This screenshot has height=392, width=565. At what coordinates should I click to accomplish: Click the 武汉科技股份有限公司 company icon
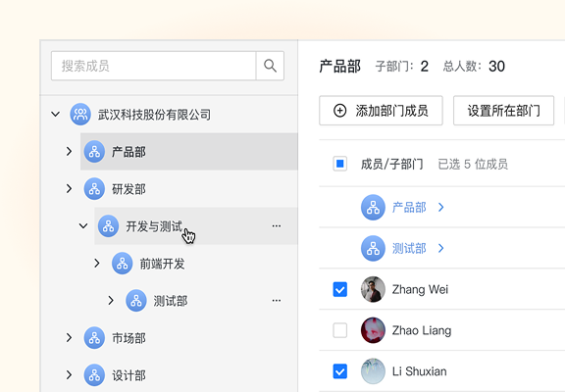[80, 115]
